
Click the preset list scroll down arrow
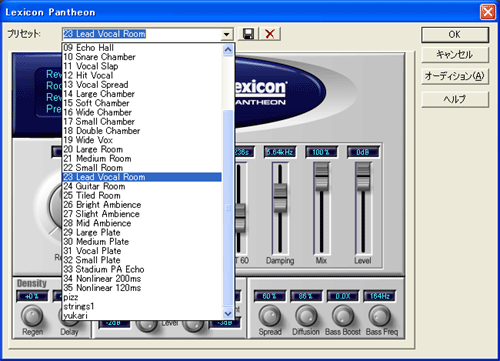(x=228, y=313)
